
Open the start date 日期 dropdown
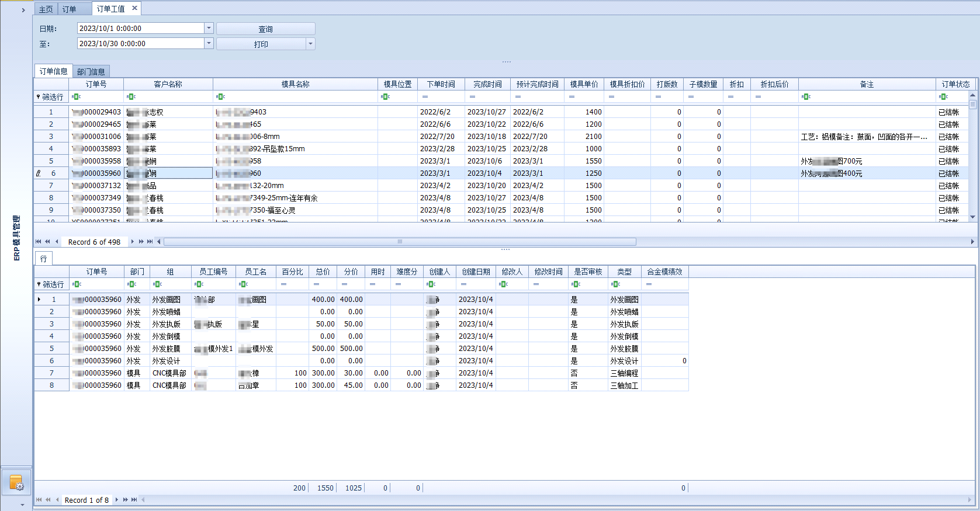209,28
